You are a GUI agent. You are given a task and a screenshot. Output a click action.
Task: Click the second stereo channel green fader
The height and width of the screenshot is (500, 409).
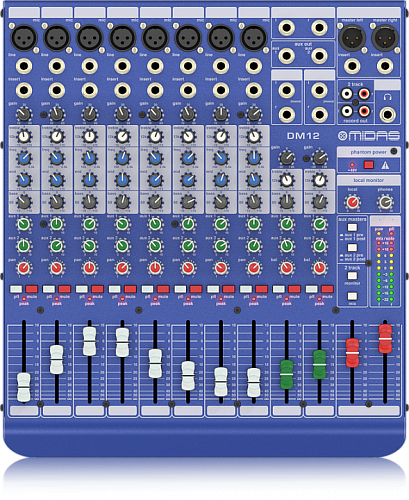click(x=319, y=364)
